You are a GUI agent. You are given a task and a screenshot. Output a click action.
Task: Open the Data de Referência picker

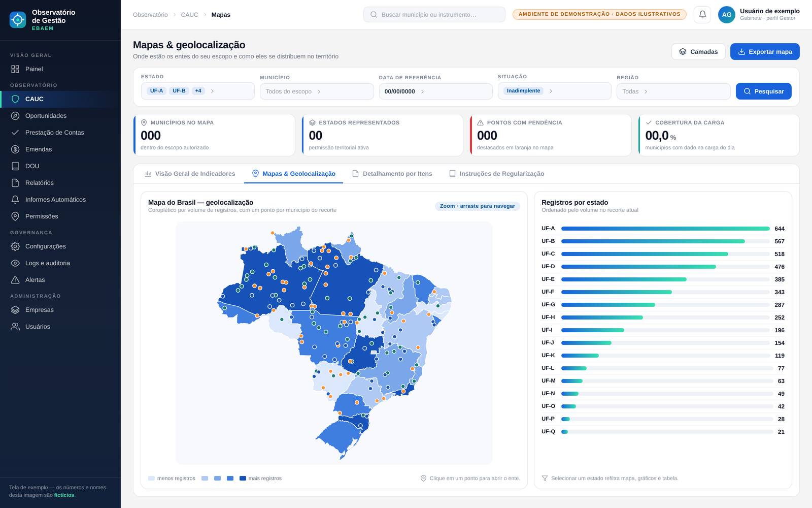point(435,91)
